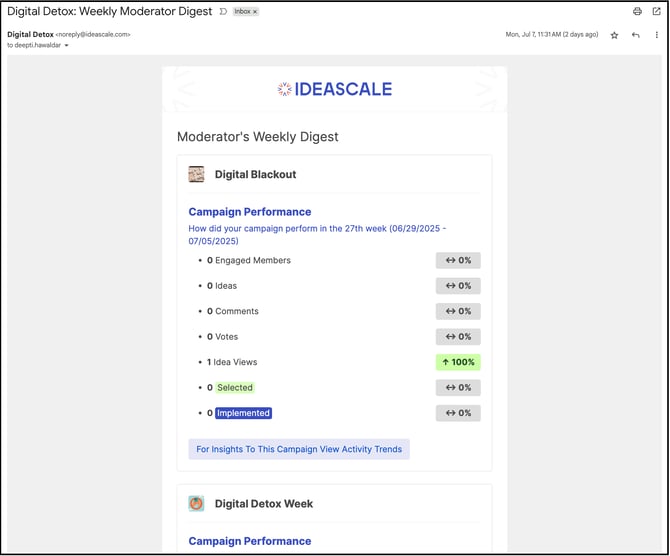Screen dimensions: 670x556
Task: Star this Digital Detox email
Action: [x=614, y=35]
